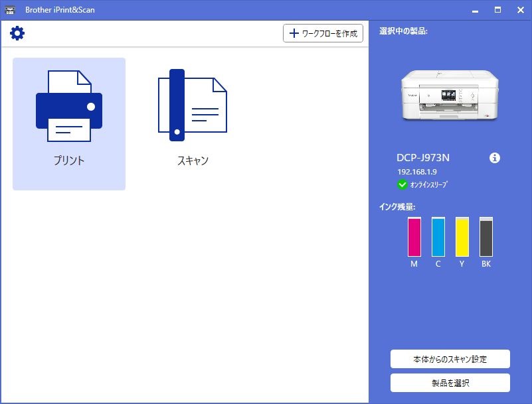Show product info via the i icon
Viewport: 532px width, 404px height.
click(495, 158)
